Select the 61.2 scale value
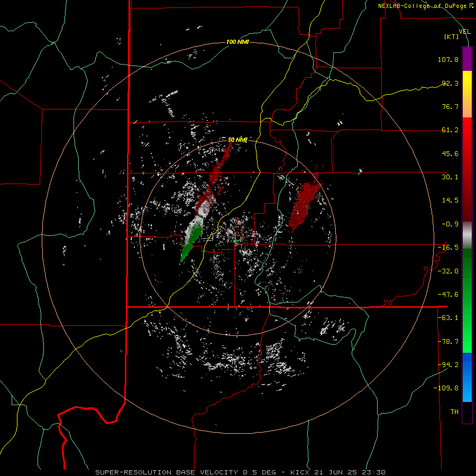The width and height of the screenshot is (476, 476). tap(450, 130)
